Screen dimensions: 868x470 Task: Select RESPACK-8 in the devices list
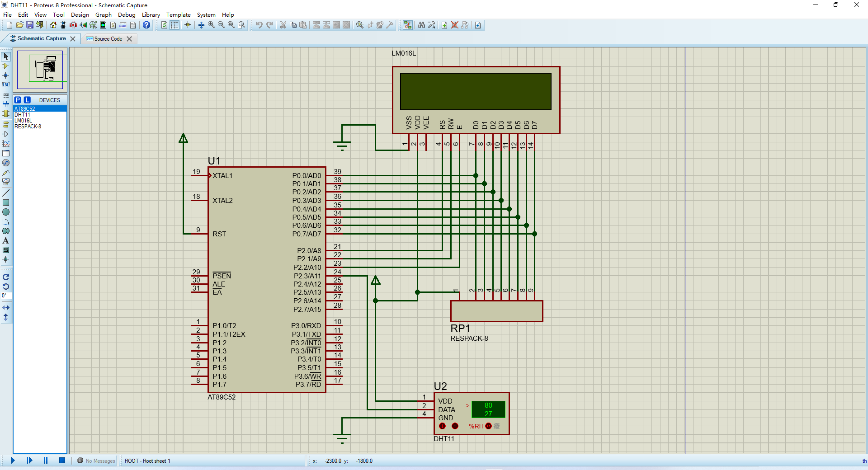(x=40, y=127)
